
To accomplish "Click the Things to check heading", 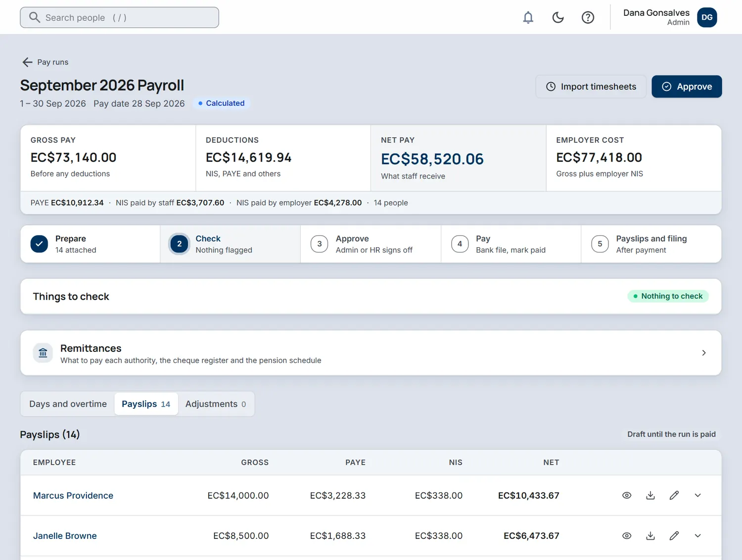I will (x=71, y=297).
